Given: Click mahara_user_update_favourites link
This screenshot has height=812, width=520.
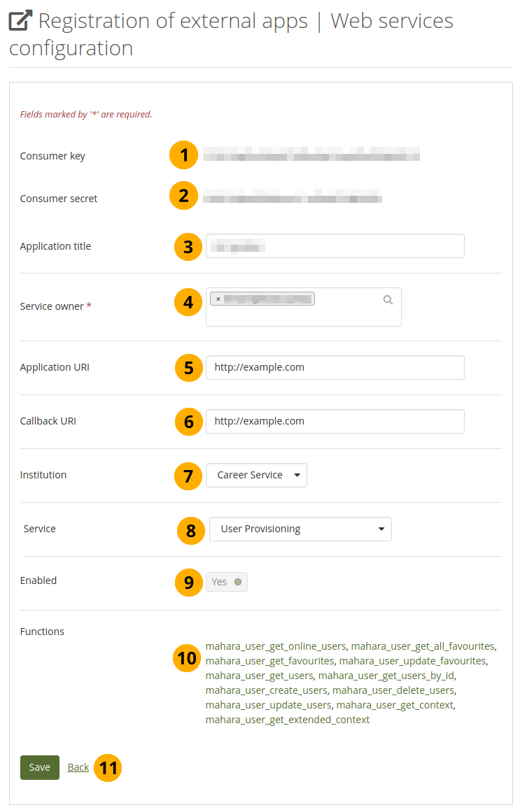Looking at the screenshot, I should [x=412, y=661].
